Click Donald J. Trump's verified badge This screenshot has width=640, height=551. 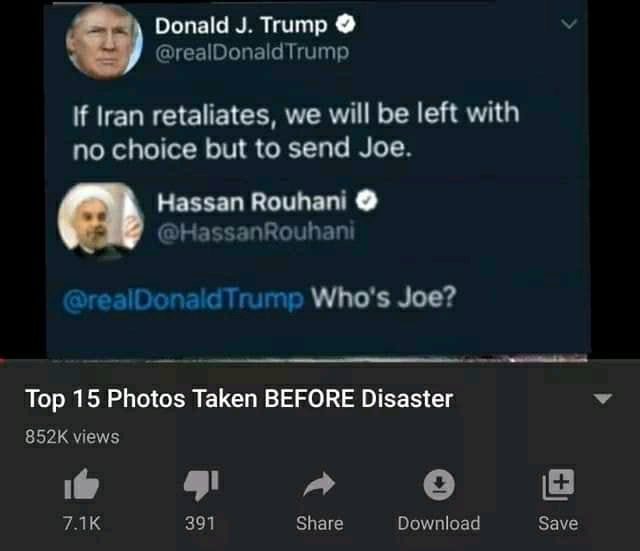345,24
